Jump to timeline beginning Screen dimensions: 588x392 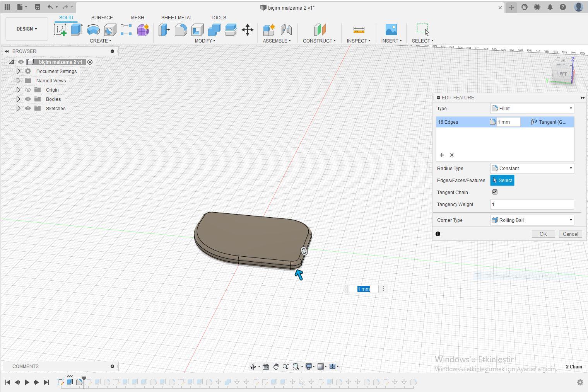pos(7,382)
